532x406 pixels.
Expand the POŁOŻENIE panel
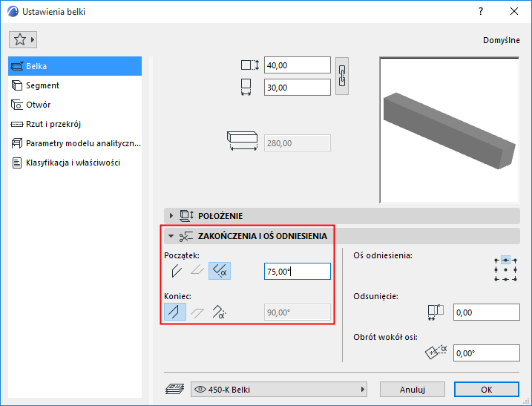pos(341,216)
